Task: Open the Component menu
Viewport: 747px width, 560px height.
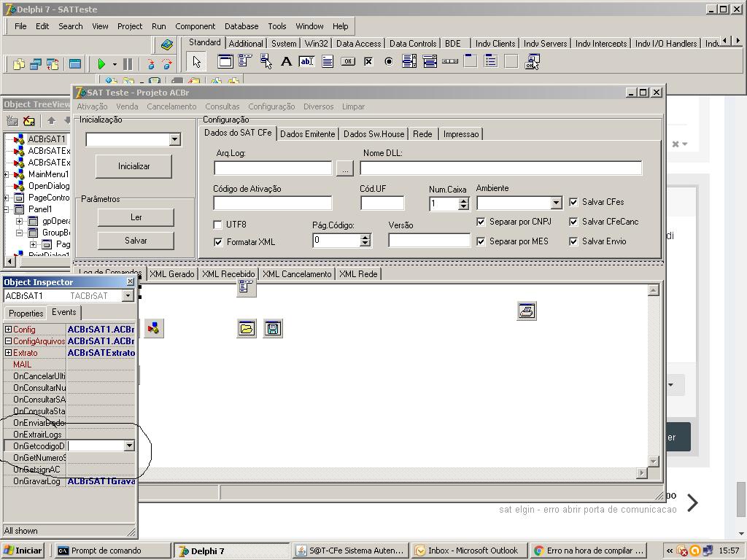Action: click(196, 26)
